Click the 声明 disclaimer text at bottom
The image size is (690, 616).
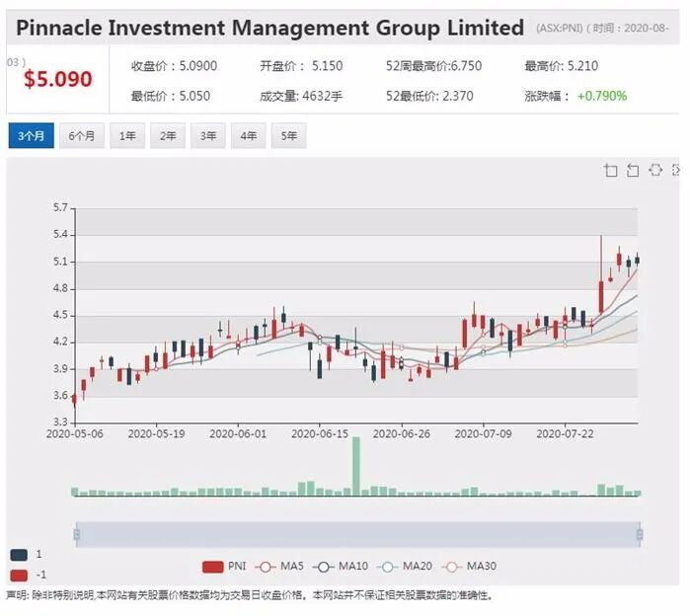pos(250,595)
